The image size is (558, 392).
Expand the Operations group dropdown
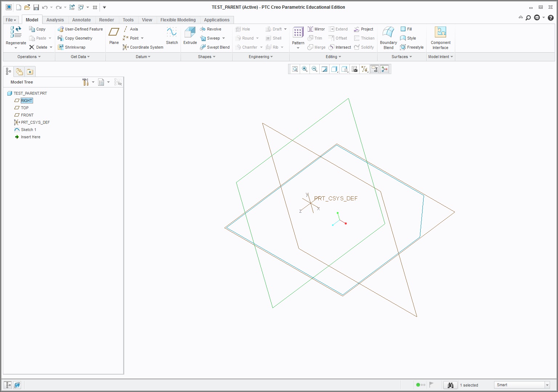click(29, 57)
